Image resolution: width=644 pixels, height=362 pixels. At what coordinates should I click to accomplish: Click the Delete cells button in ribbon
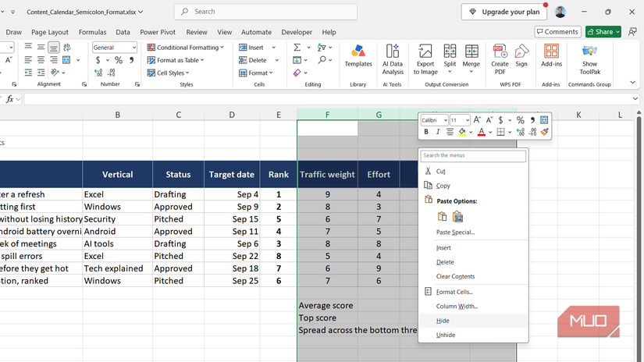(x=253, y=60)
